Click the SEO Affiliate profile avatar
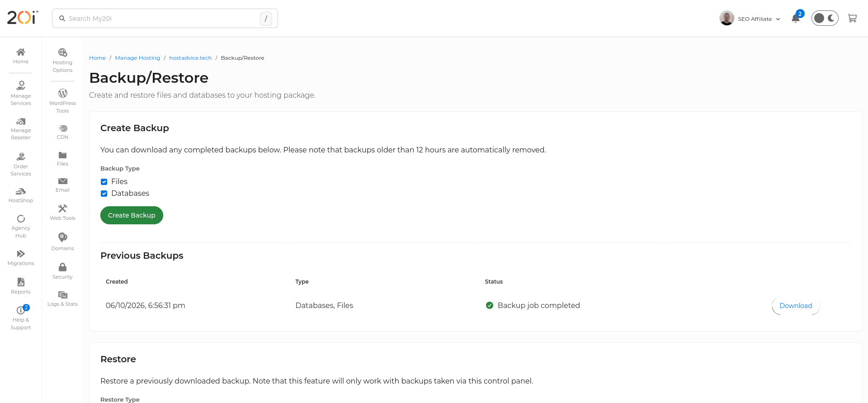Image resolution: width=868 pixels, height=403 pixels. point(726,19)
